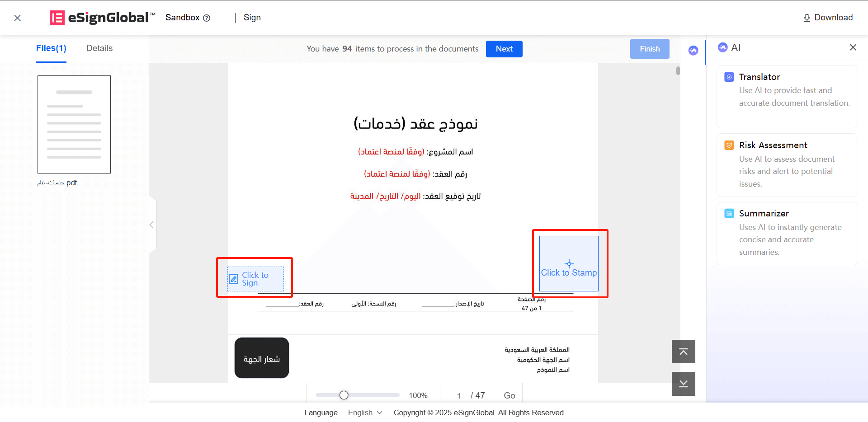868x422 pixels.
Task: Select the Files(1) tab
Action: coord(51,48)
